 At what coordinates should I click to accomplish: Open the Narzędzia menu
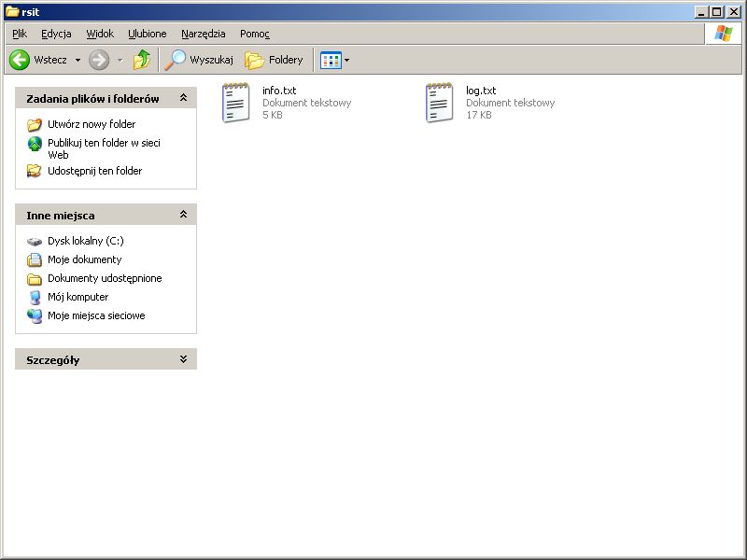203,34
